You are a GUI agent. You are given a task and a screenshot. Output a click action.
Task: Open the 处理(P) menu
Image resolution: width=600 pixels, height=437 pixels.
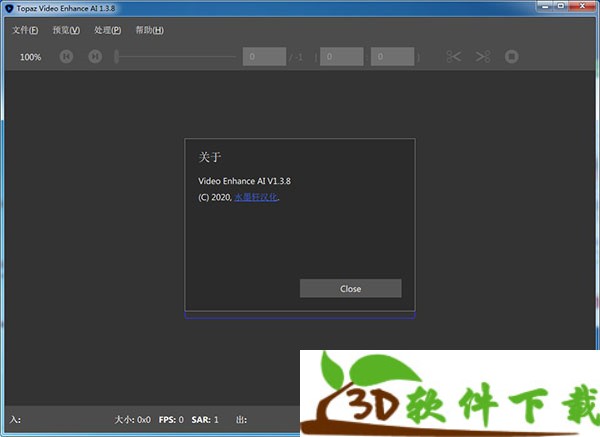(x=108, y=30)
